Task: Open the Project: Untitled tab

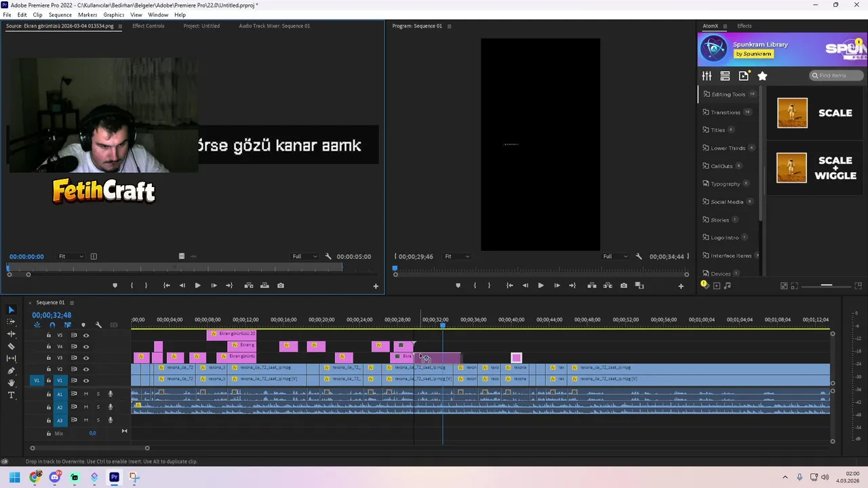Action: [x=201, y=26]
